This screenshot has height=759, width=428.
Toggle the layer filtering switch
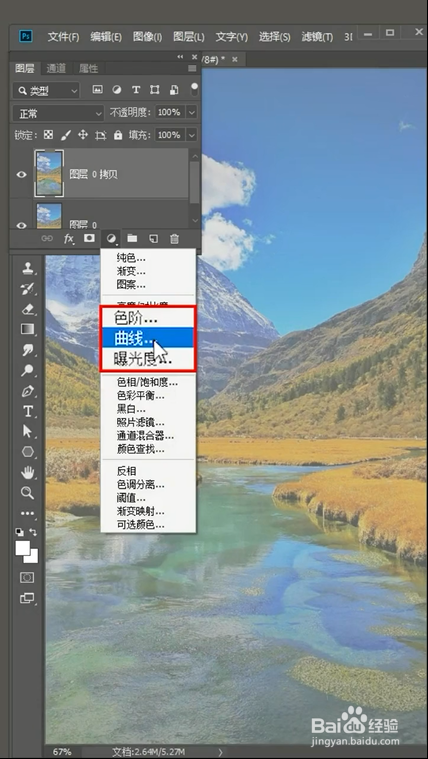(x=194, y=89)
